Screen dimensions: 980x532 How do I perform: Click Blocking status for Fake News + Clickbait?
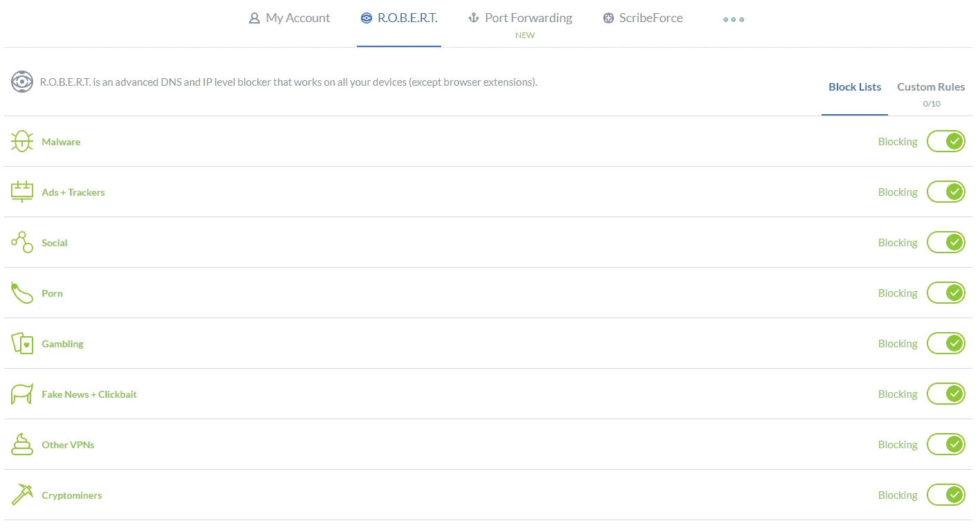pos(898,394)
